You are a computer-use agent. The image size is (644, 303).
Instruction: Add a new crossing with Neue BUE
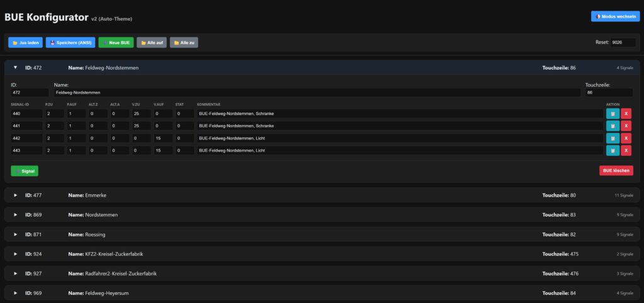[116, 43]
